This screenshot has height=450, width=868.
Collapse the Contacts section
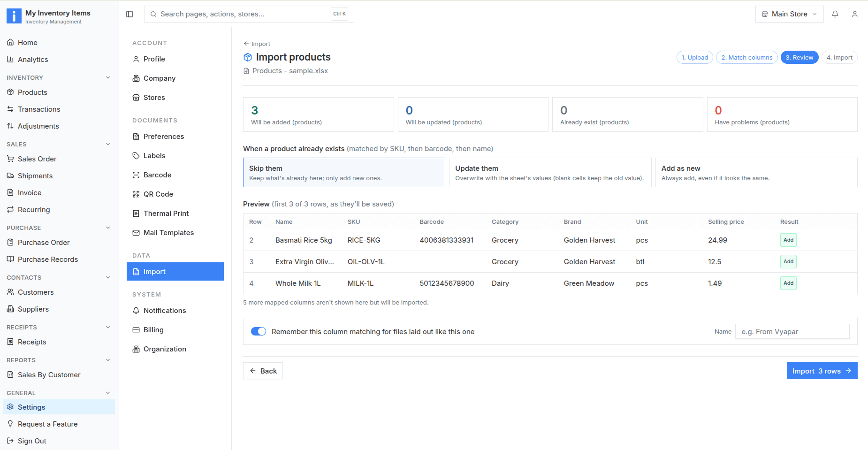pyautogui.click(x=108, y=277)
